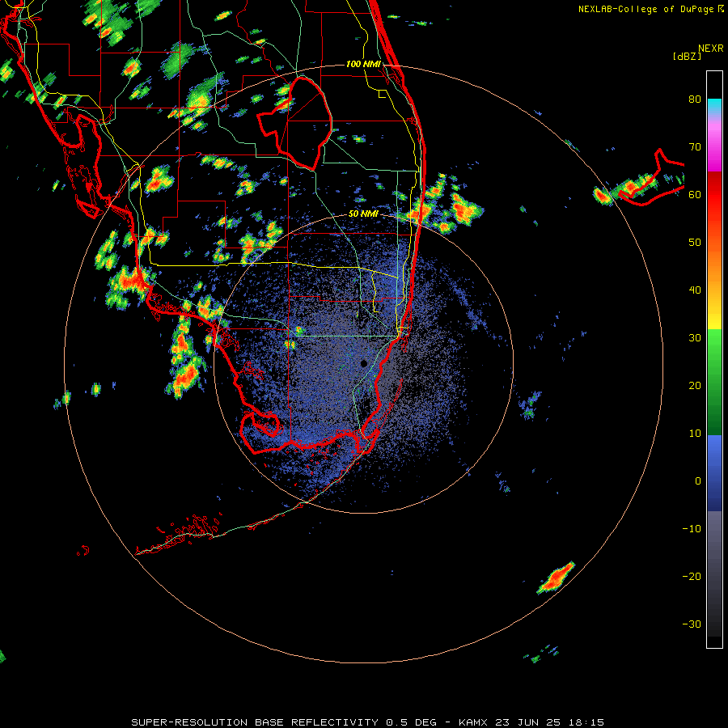728x728 pixels.
Task: Click the 50 value on the dBZ scale
Action: pyautogui.click(x=695, y=243)
